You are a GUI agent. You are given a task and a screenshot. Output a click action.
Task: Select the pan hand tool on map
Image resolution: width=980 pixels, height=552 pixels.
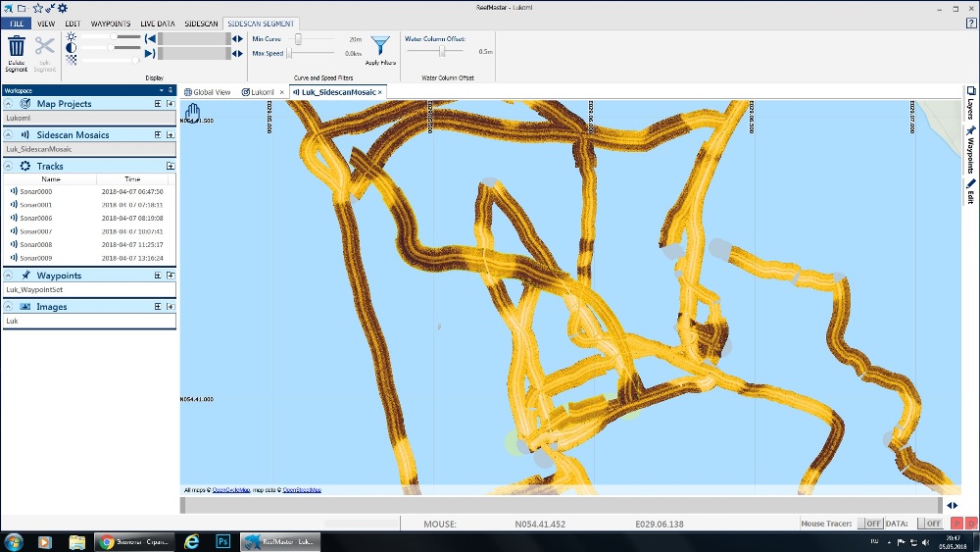pyautogui.click(x=193, y=111)
